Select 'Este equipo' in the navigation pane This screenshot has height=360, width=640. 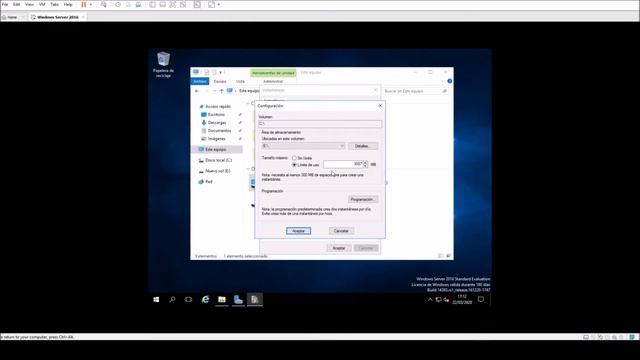point(218,149)
